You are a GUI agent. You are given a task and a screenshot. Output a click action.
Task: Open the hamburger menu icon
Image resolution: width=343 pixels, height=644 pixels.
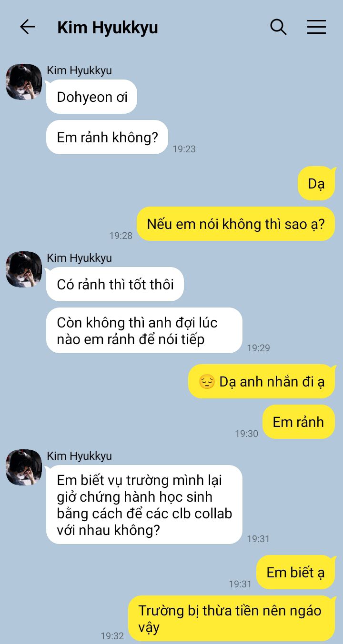coord(316,27)
